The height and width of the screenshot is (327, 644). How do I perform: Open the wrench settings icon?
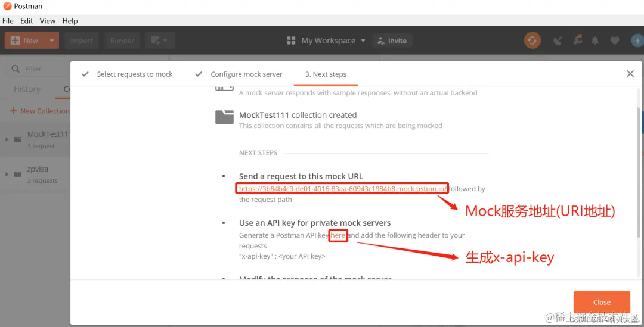click(577, 41)
